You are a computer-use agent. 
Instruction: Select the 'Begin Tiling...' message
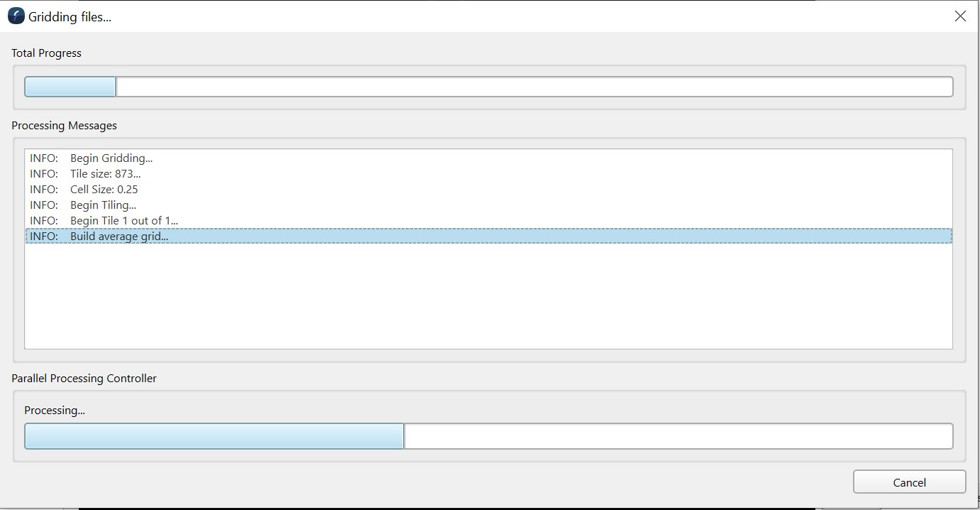click(x=103, y=205)
